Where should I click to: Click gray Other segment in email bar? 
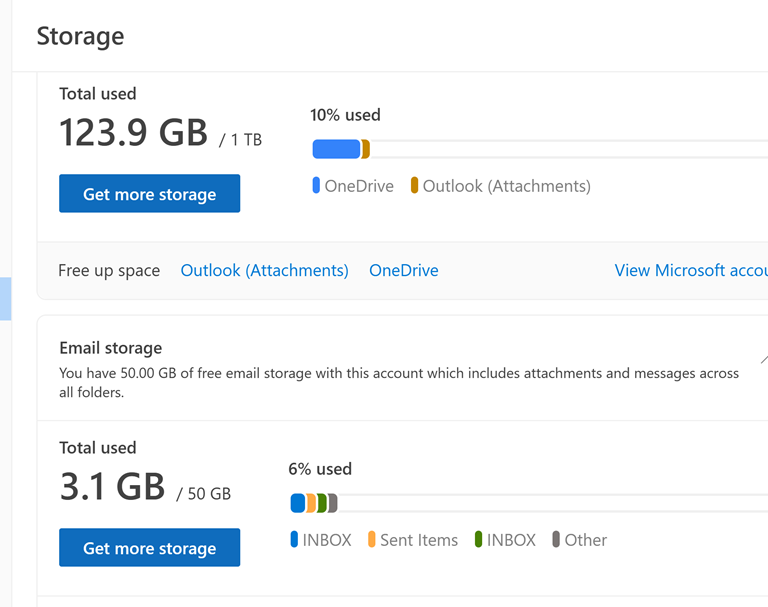333,503
